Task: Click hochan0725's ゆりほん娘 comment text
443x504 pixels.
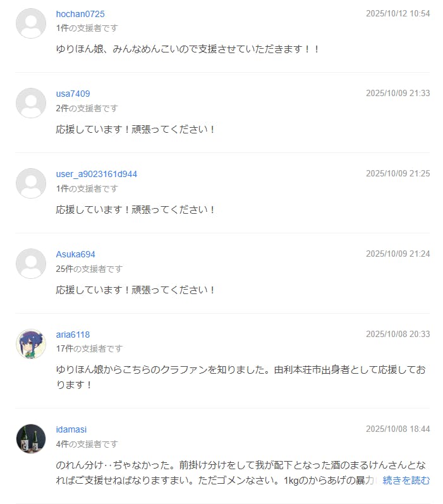Action: 188,49
